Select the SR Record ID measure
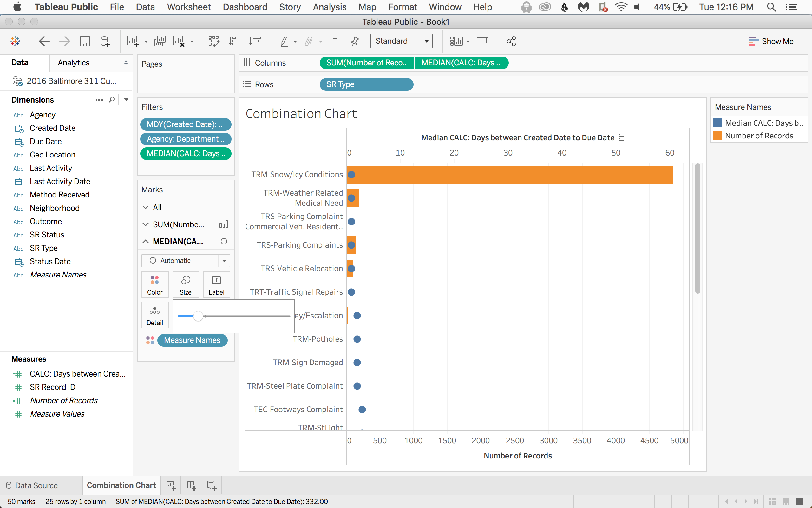The height and width of the screenshot is (508, 812). pyautogui.click(x=53, y=387)
